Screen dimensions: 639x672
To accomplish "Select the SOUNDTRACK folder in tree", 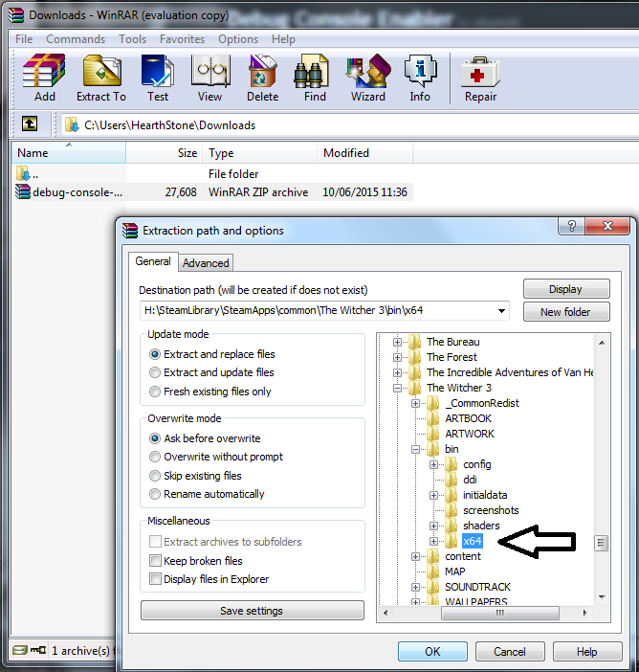I will 477,587.
